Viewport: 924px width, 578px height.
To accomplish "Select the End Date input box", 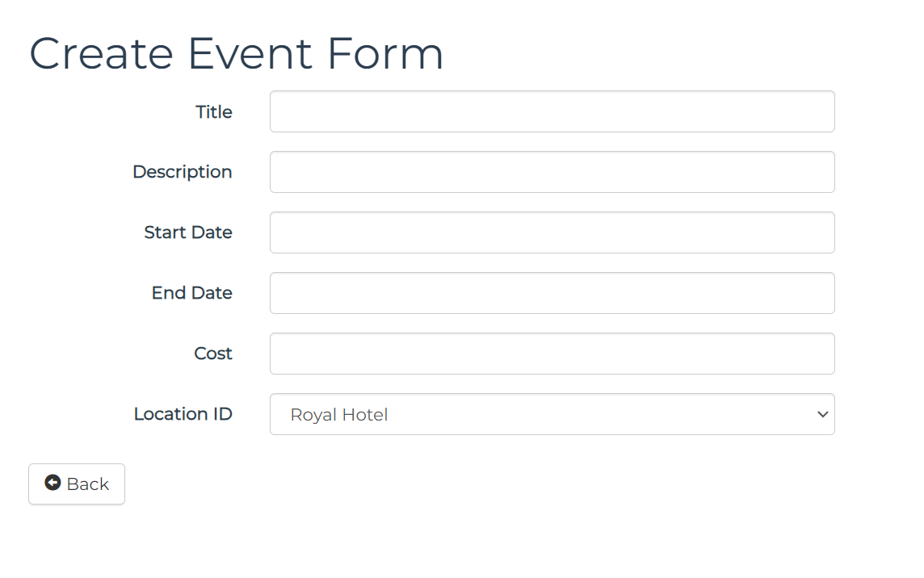I will click(552, 293).
